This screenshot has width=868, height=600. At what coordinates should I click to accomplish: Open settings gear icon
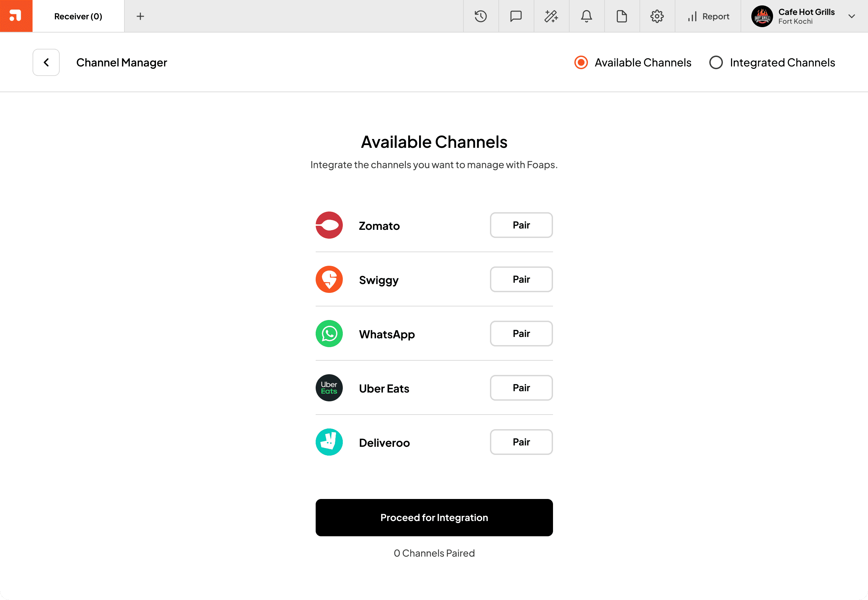pos(657,16)
